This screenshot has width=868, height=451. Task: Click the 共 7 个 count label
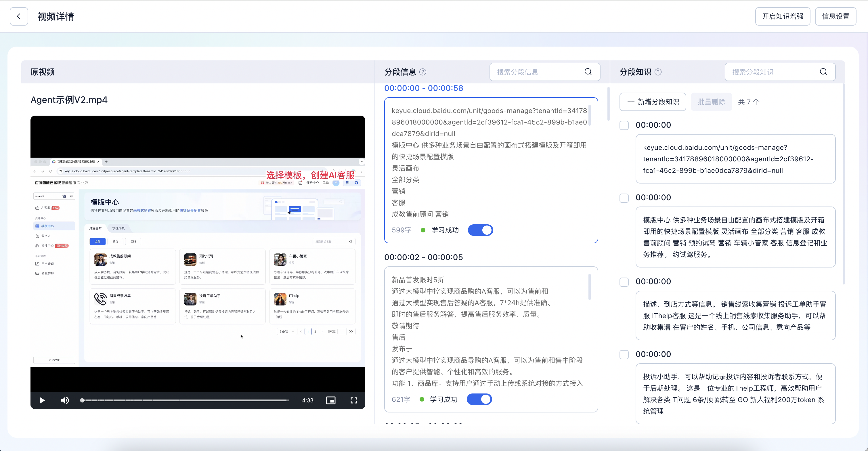tap(748, 102)
